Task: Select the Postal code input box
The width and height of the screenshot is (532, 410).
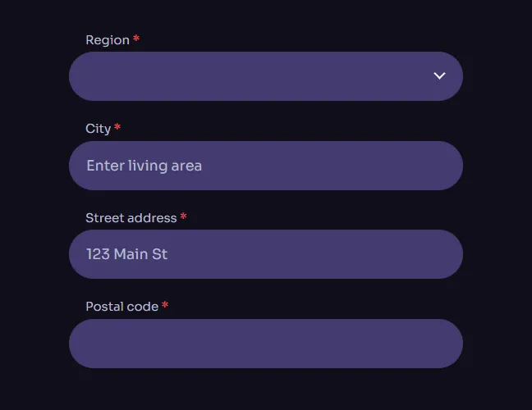Action: pos(265,344)
